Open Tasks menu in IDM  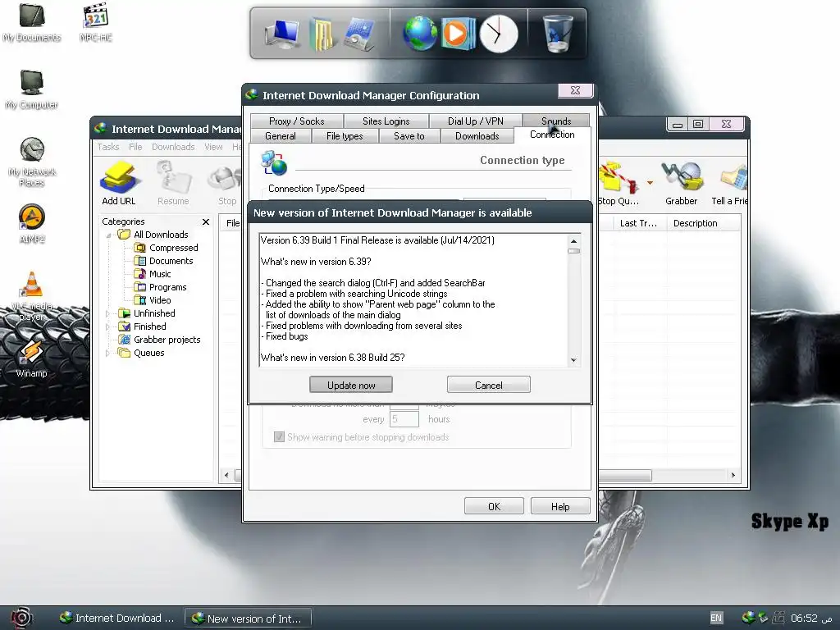tap(107, 147)
